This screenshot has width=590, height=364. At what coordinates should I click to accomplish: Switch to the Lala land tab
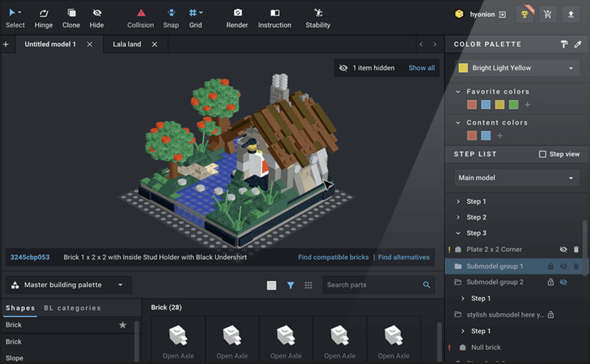[x=127, y=44]
